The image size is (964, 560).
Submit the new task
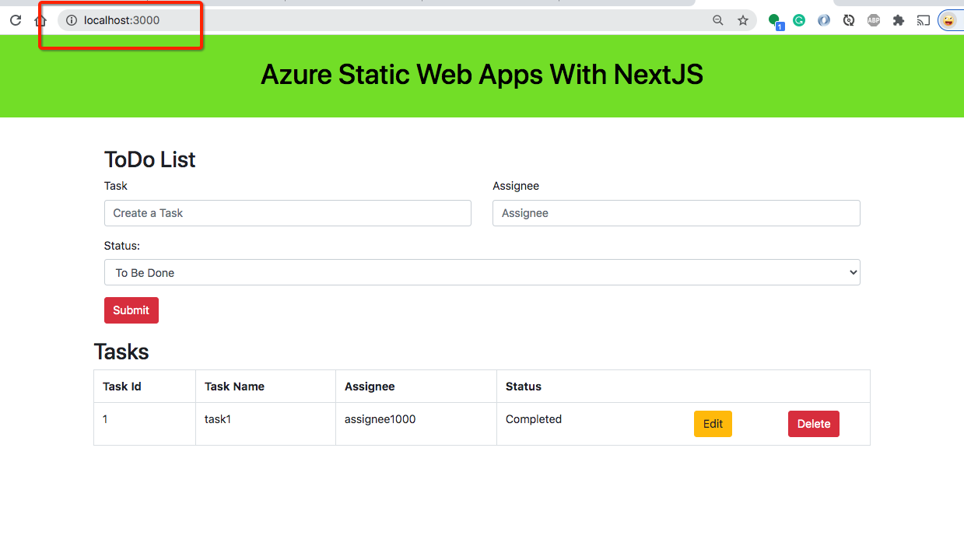click(131, 310)
